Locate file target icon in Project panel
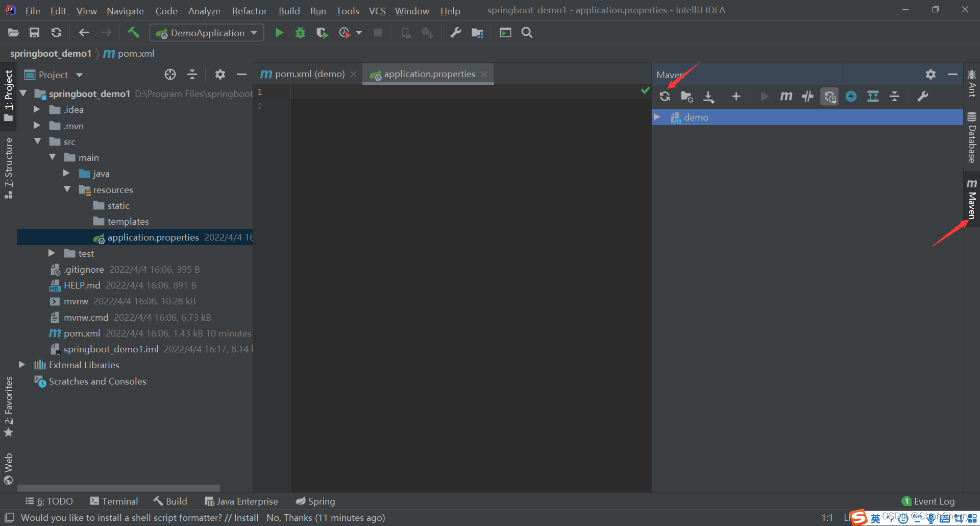Viewport: 980px width, 526px height. (170, 75)
